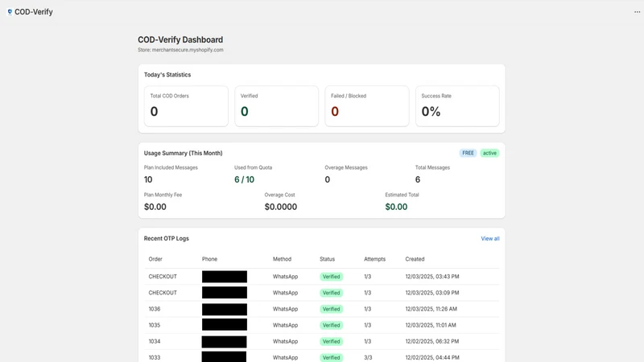The image size is (644, 362).
Task: Click the Verified badge for order 1036
Action: 331,309
